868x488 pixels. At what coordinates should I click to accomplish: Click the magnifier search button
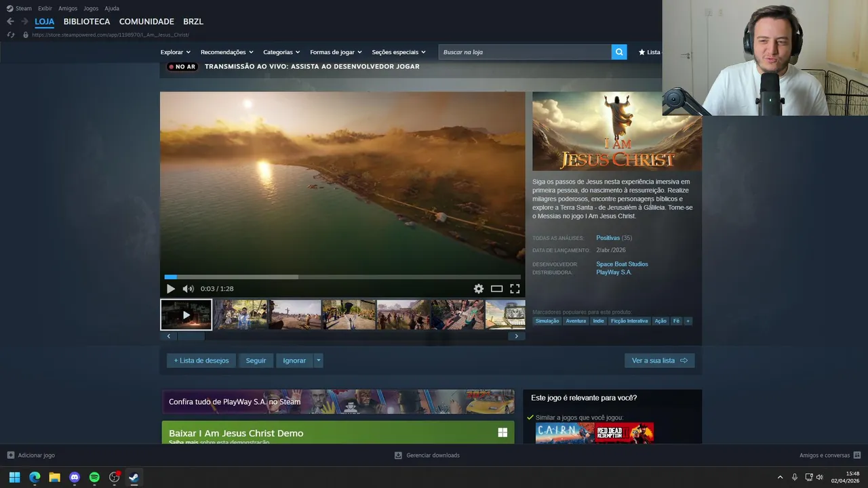(x=619, y=52)
